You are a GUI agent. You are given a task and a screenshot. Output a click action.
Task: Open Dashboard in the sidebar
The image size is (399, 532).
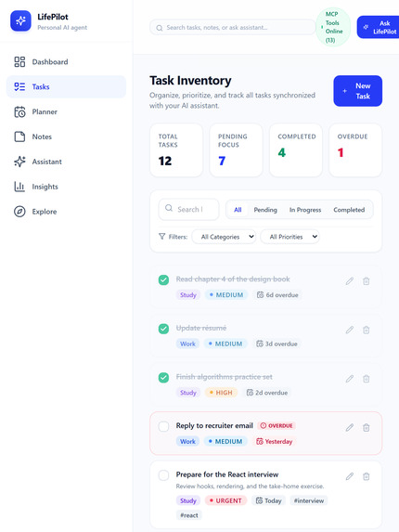click(66, 62)
